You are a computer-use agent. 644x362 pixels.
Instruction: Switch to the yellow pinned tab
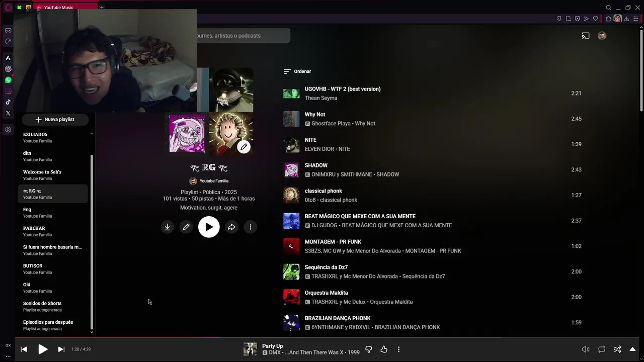29,8
